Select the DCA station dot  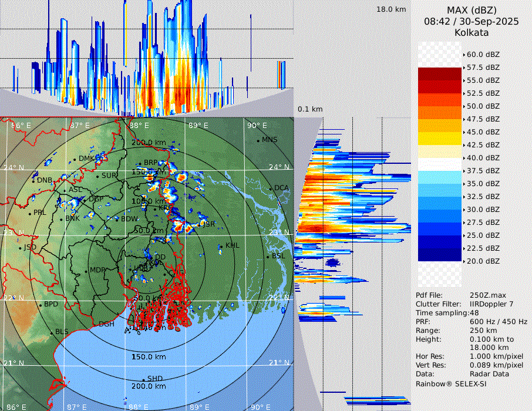tap(271, 188)
